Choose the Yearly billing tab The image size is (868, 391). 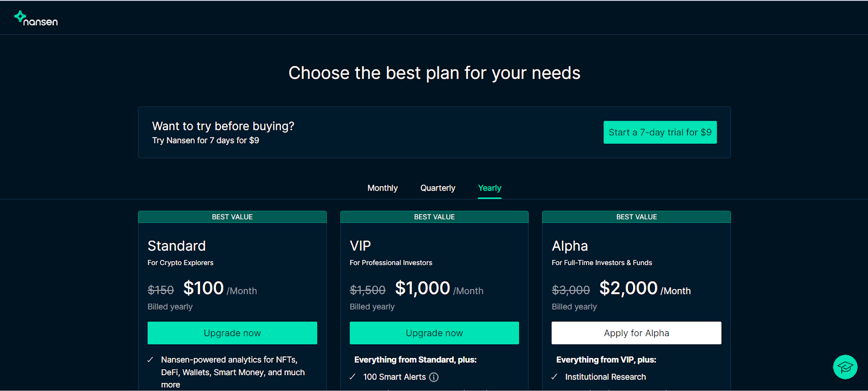pos(489,188)
